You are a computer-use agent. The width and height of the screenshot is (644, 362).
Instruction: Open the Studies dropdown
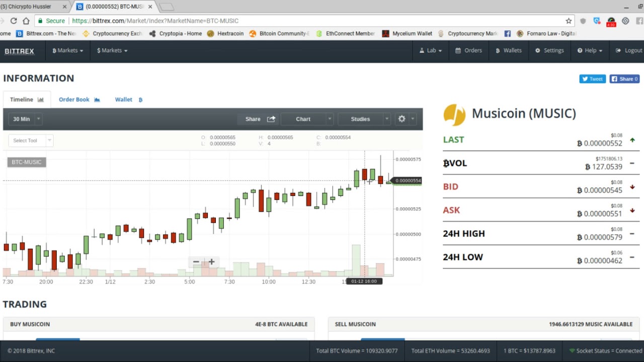pyautogui.click(x=364, y=119)
